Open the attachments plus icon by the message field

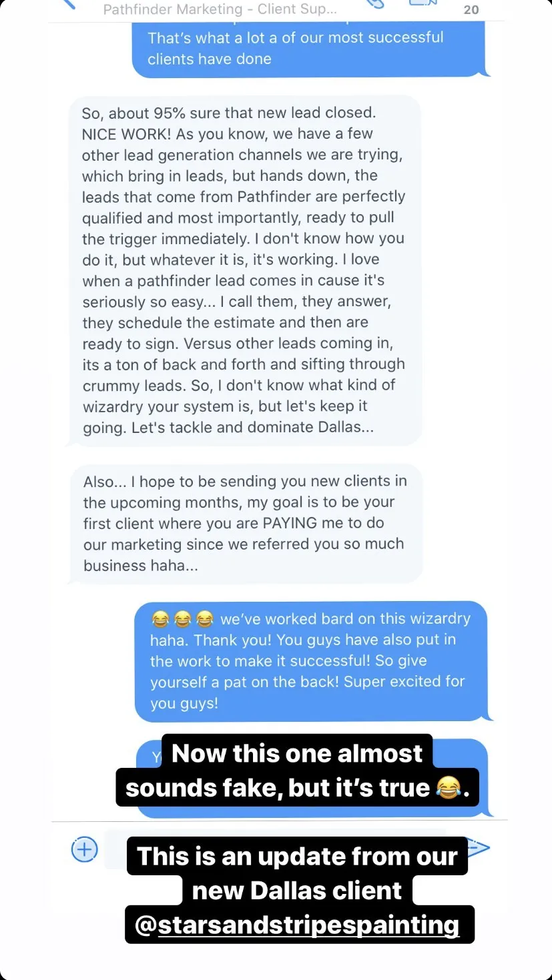(85, 849)
